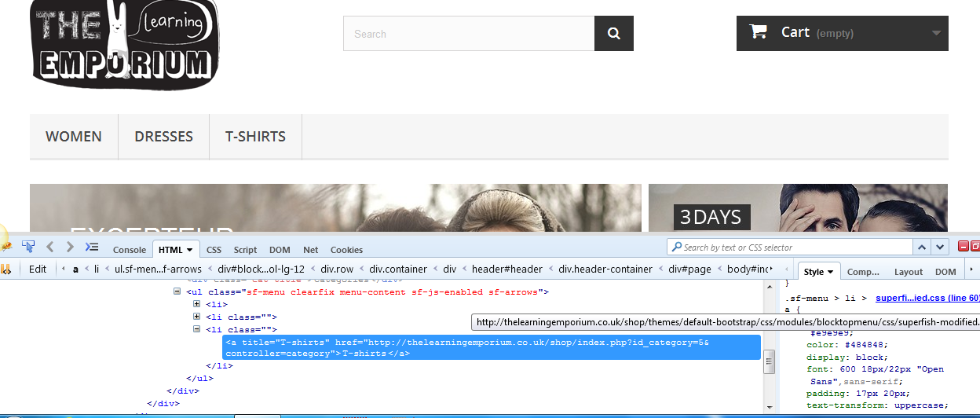Viewport: 980px width, 418px height.
Task: Select the highlighted T-shirts anchor node
Action: tap(492, 347)
